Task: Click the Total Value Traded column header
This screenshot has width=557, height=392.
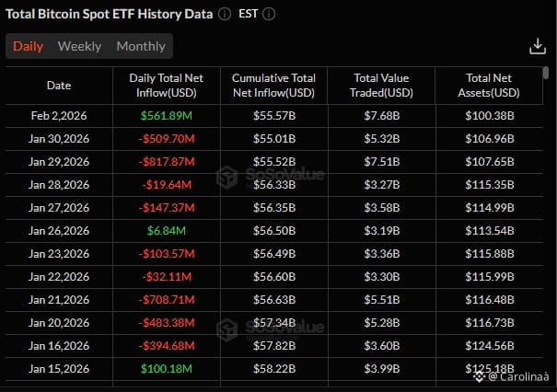Action: pyautogui.click(x=381, y=86)
